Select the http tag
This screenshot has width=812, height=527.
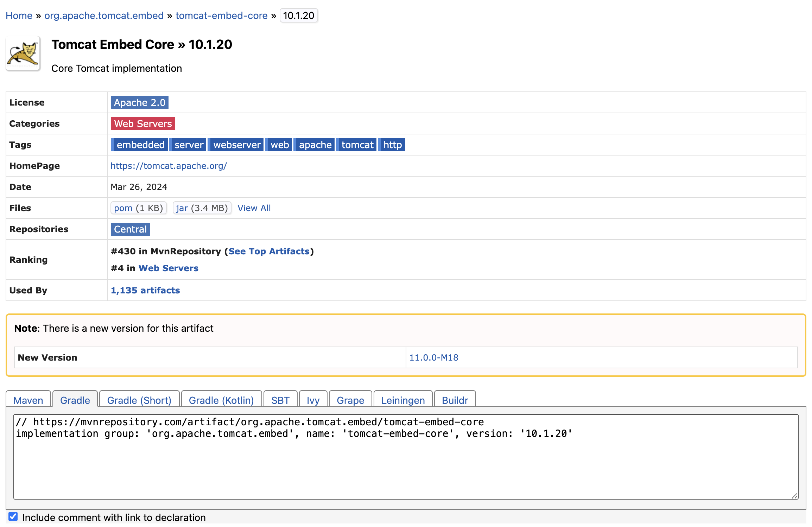pos(392,145)
